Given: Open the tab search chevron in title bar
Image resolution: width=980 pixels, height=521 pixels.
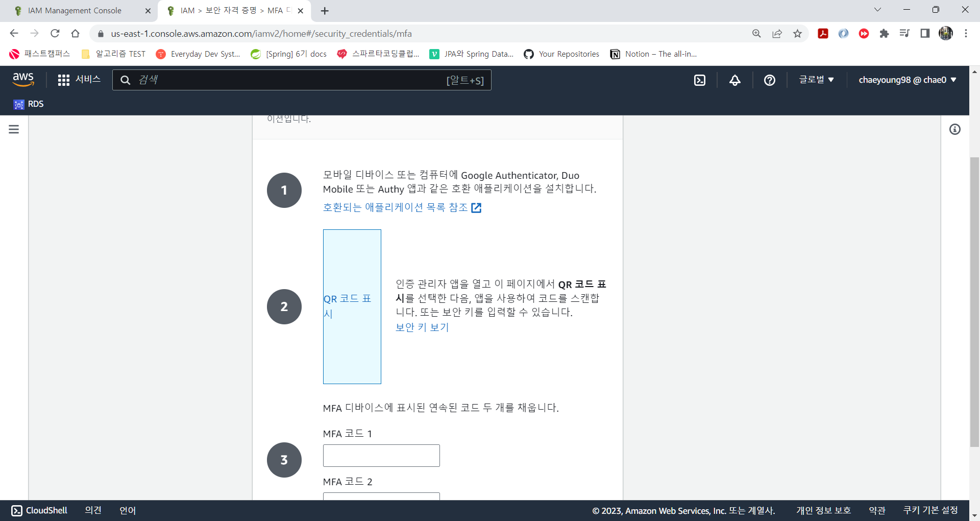Looking at the screenshot, I should tap(877, 10).
